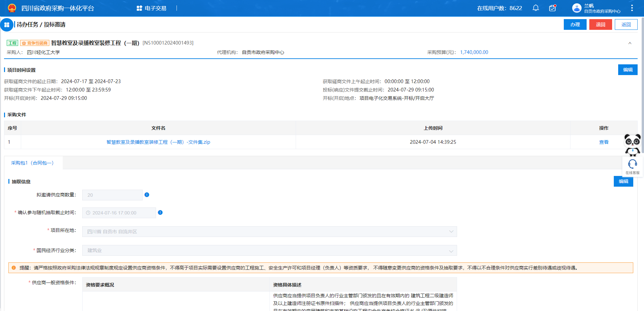Click 编辑 in 项目时间设置 section
Screen dimensions: 644x311
pyautogui.click(x=628, y=70)
